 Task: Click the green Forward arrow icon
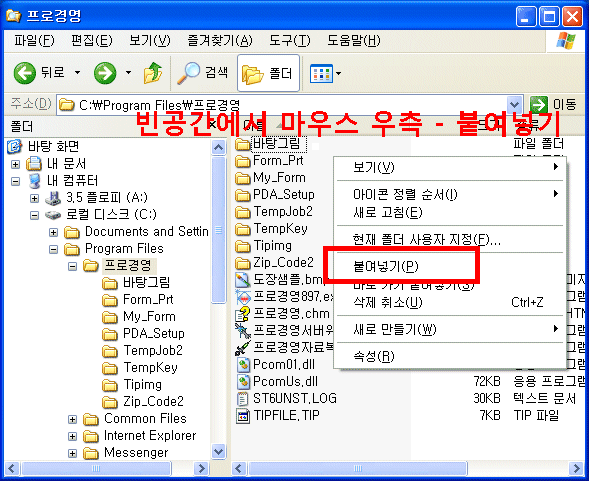105,73
